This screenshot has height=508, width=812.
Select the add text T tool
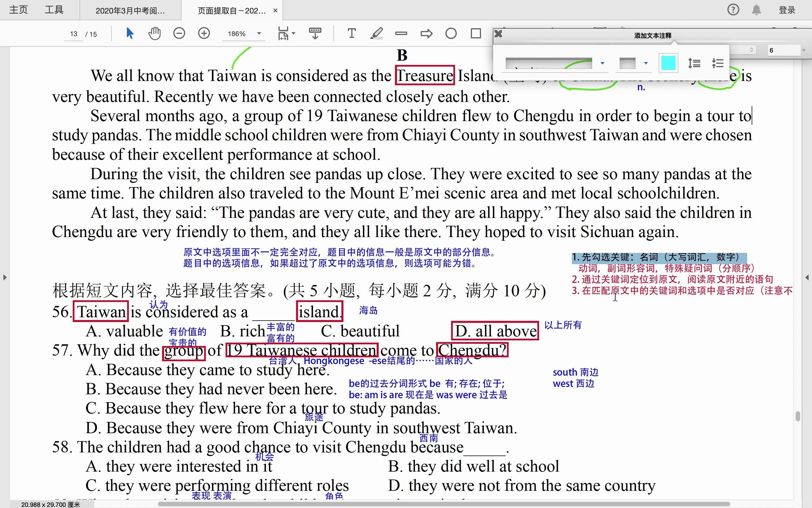pos(352,34)
